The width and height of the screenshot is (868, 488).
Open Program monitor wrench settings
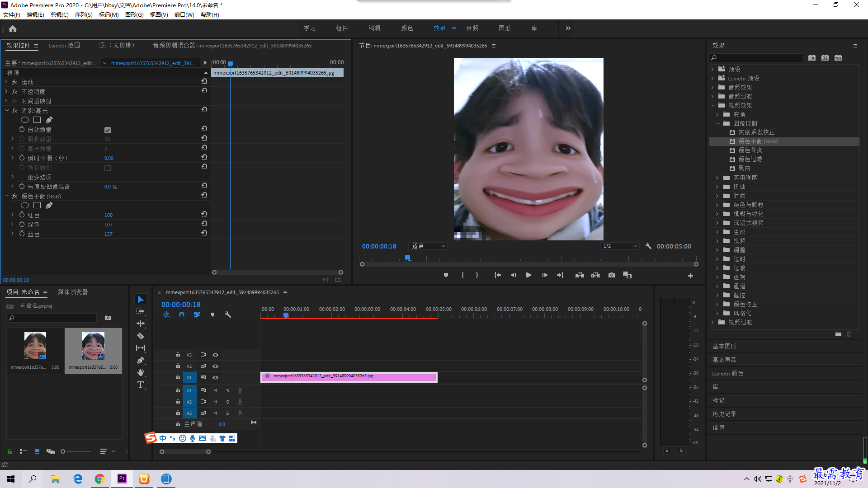coord(648,246)
